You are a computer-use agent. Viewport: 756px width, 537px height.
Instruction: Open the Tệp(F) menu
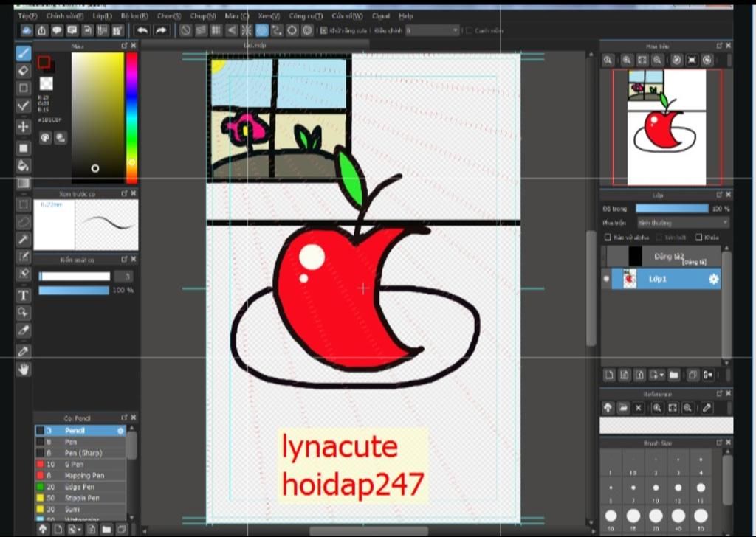(x=27, y=16)
